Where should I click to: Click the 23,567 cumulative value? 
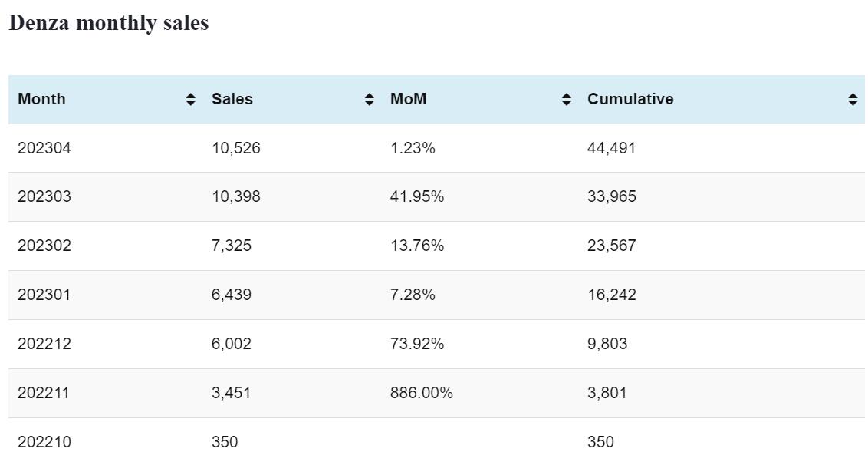(x=611, y=246)
